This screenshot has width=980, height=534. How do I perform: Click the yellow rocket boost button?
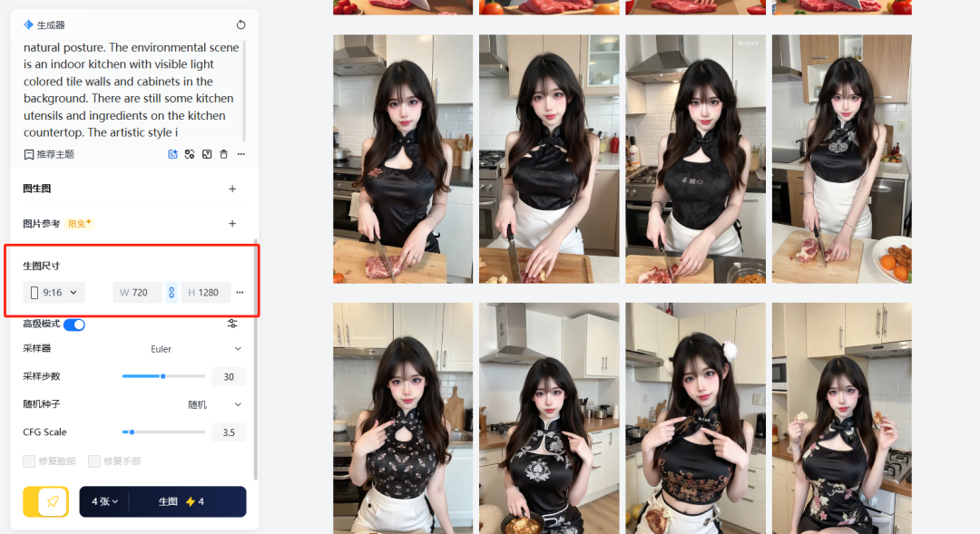click(53, 501)
